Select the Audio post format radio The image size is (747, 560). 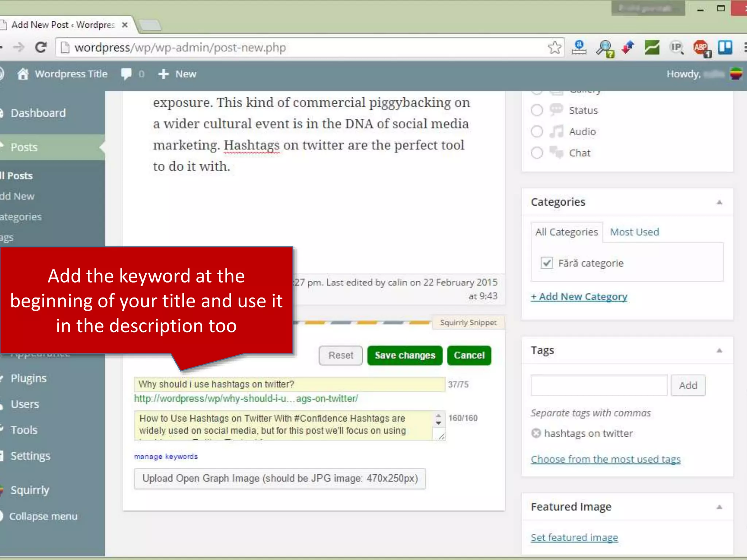[x=537, y=131]
